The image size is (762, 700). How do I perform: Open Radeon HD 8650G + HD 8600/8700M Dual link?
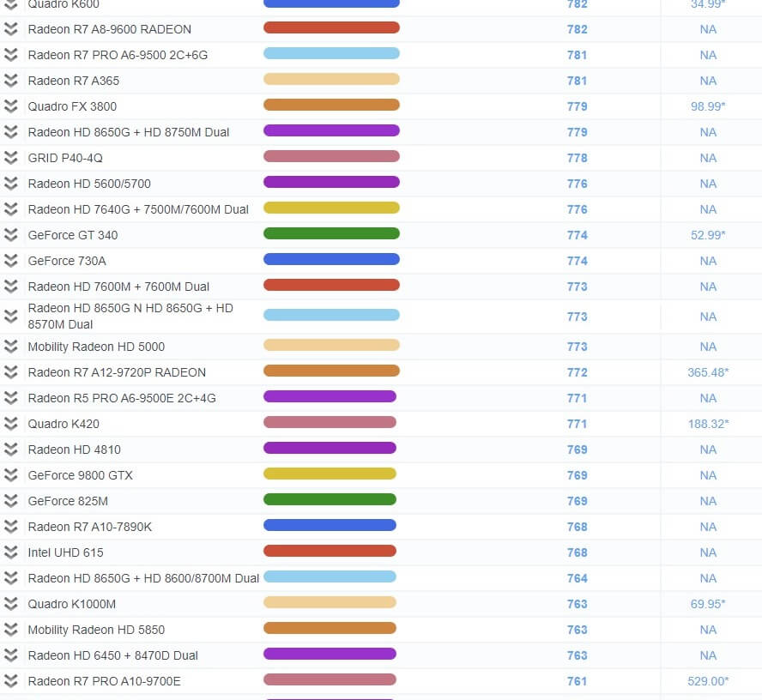pos(143,578)
